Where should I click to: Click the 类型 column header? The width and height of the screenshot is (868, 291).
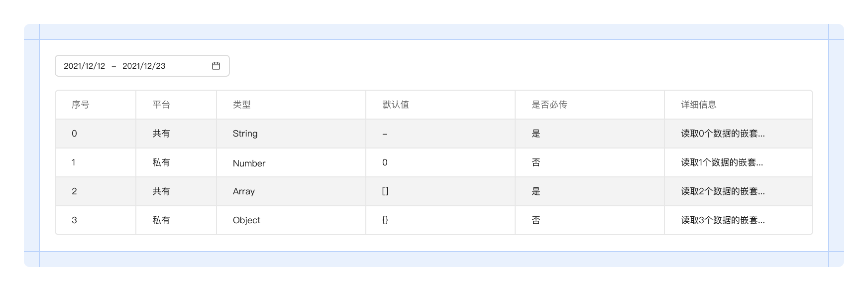click(x=242, y=105)
